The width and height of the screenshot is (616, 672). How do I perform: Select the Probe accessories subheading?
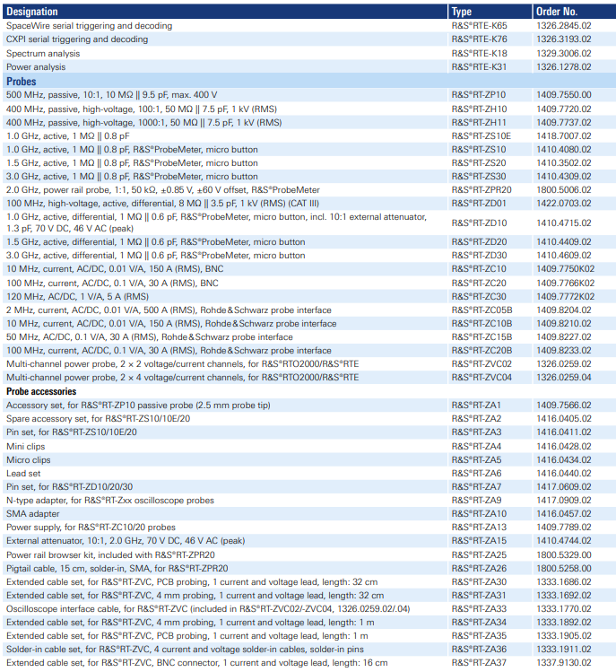coord(41,391)
